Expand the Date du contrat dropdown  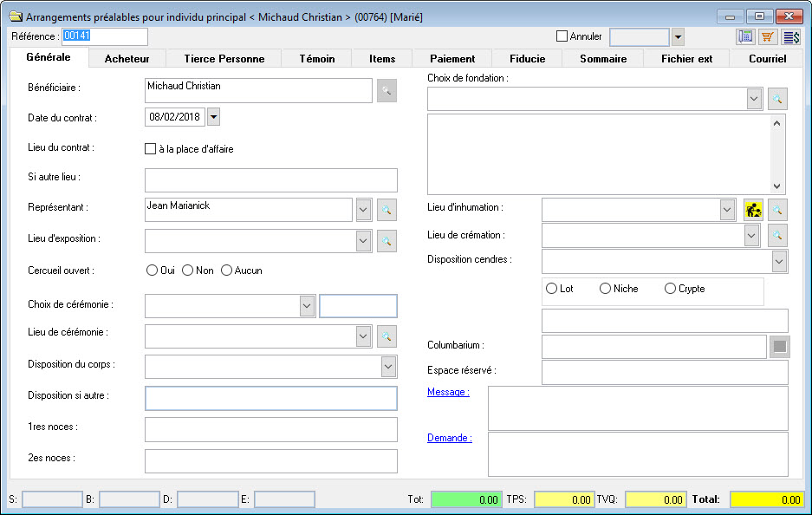pos(214,116)
